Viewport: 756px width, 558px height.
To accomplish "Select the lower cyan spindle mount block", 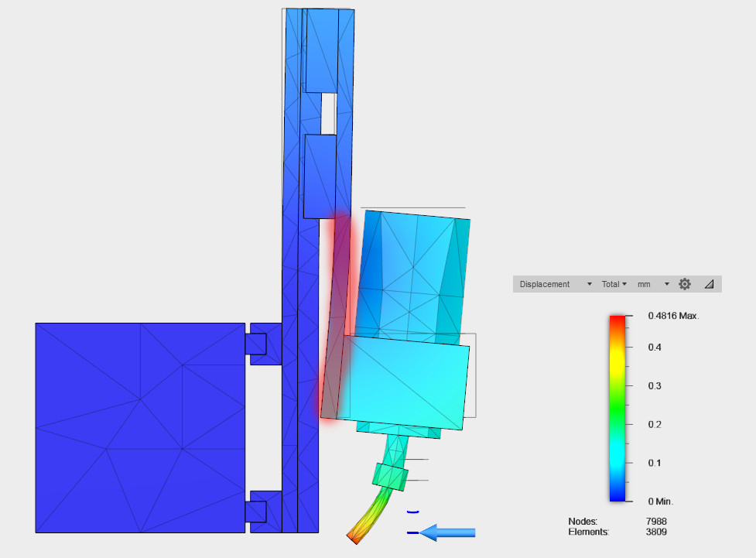I will tap(403, 382).
